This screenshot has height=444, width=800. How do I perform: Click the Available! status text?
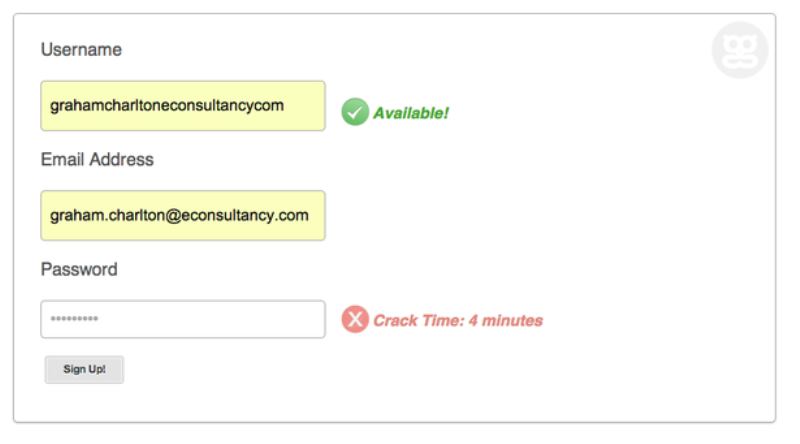[411, 113]
